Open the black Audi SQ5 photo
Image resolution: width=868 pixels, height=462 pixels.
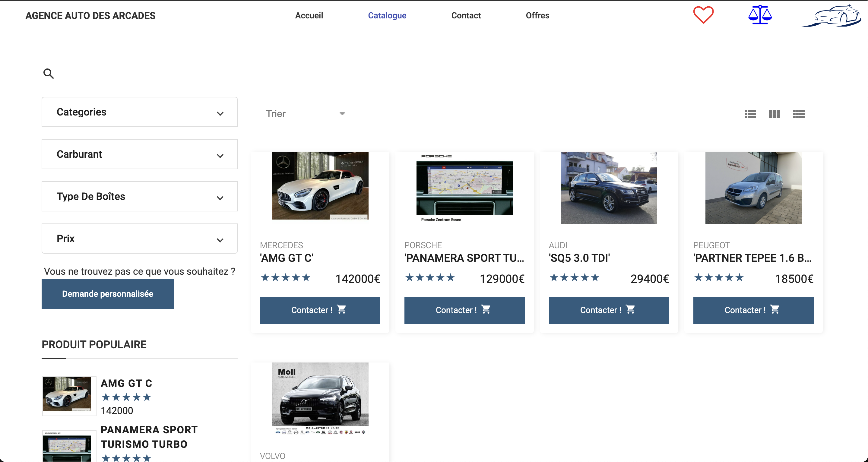609,188
